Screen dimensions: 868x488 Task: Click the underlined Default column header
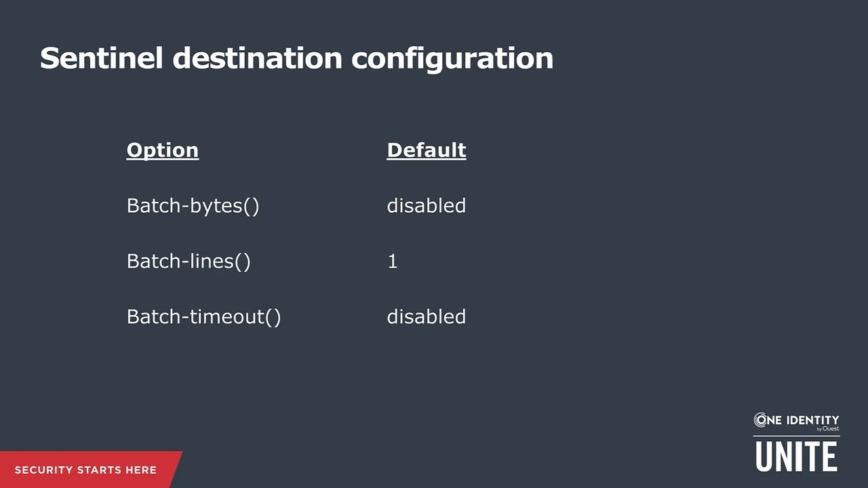(x=426, y=150)
